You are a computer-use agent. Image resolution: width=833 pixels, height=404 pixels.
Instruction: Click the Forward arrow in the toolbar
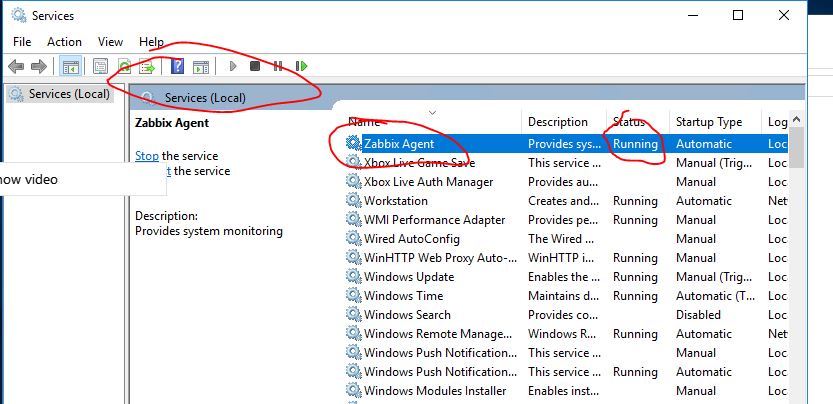pos(38,67)
